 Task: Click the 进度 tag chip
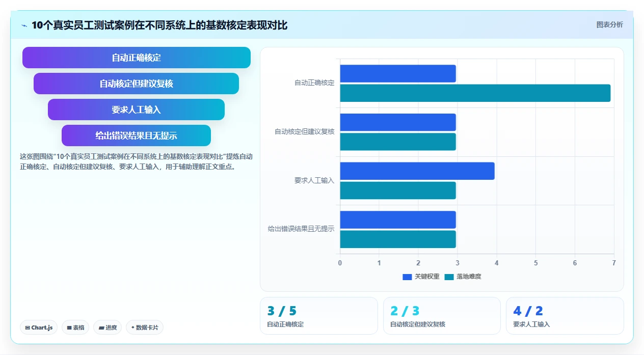coord(108,327)
